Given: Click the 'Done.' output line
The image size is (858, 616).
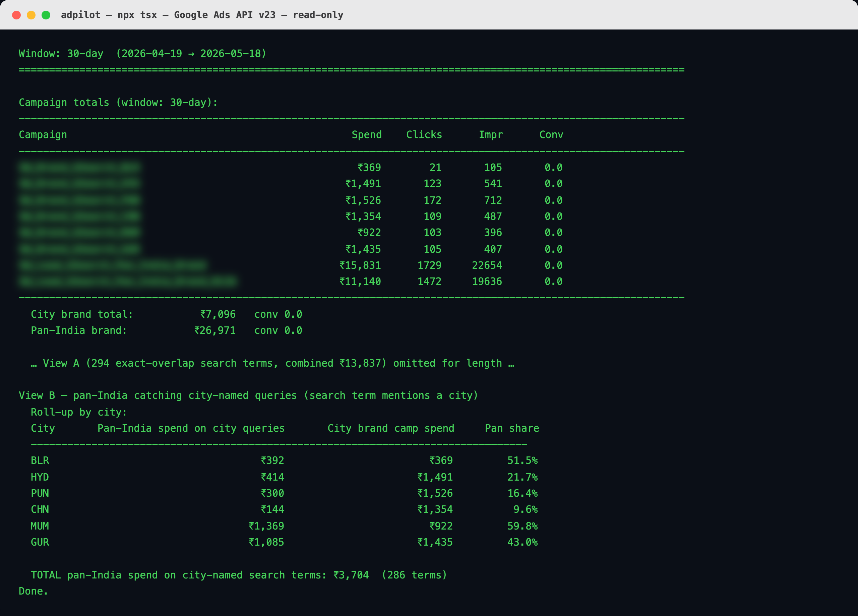Looking at the screenshot, I should [x=33, y=592].
